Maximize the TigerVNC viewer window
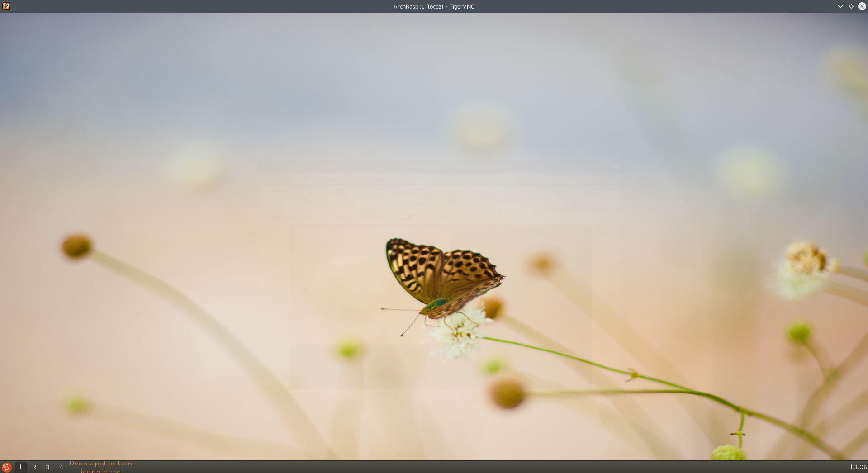Viewport: 868px width, 473px height. click(851, 6)
